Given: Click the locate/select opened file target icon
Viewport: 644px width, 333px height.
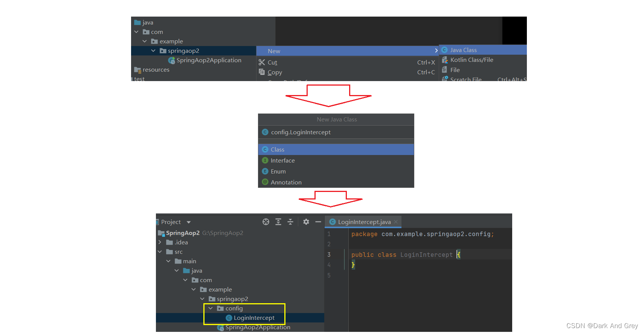Looking at the screenshot, I should pos(266,222).
